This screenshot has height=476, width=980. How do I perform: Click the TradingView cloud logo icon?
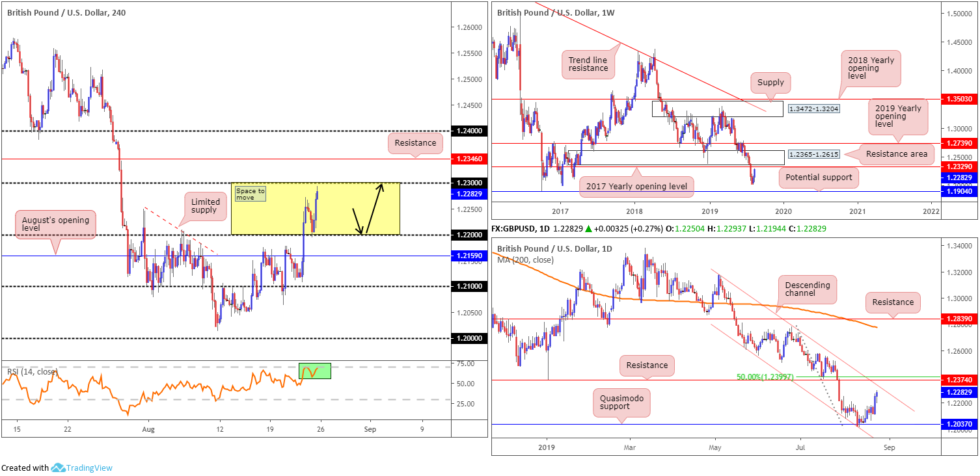58,468
